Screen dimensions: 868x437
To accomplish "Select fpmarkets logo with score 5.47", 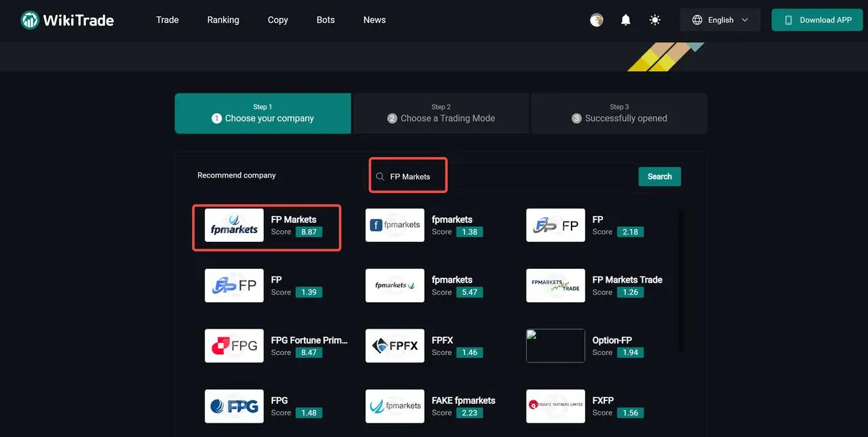I will (x=395, y=286).
